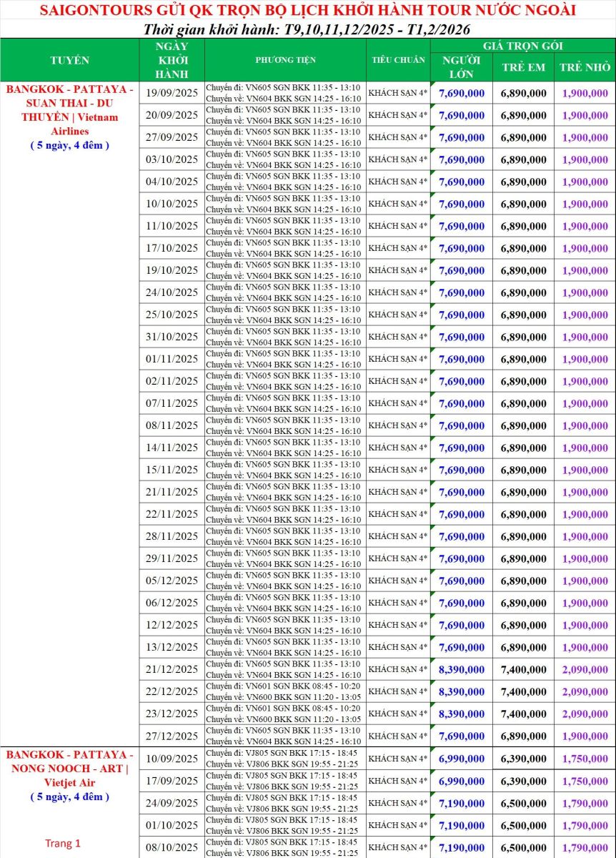Click the TUYẾN column header
The height and width of the screenshot is (858, 616).
[69, 60]
